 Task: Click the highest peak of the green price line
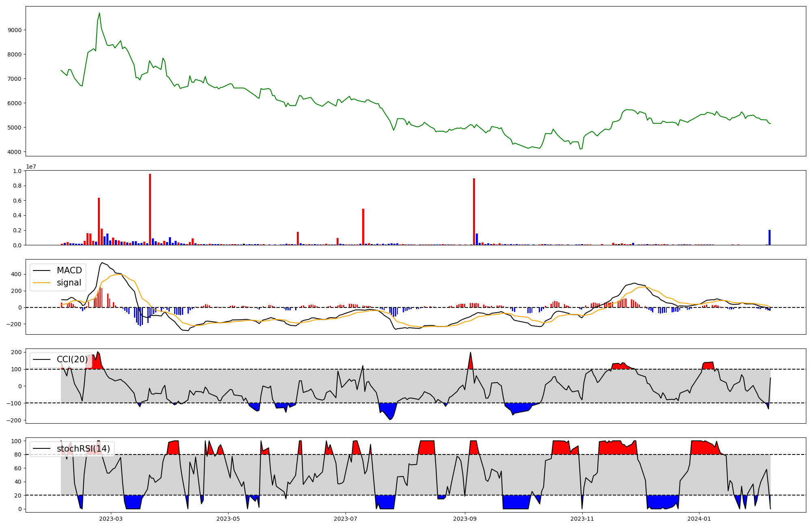click(x=99, y=13)
